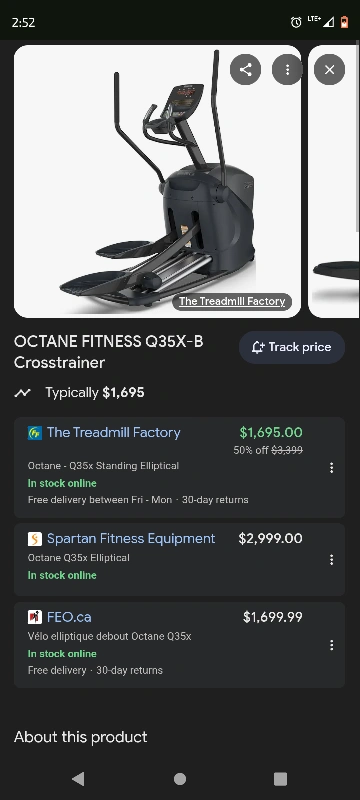The image size is (360, 800).
Task: Open options menu for FEO.ca offer
Action: (x=331, y=645)
